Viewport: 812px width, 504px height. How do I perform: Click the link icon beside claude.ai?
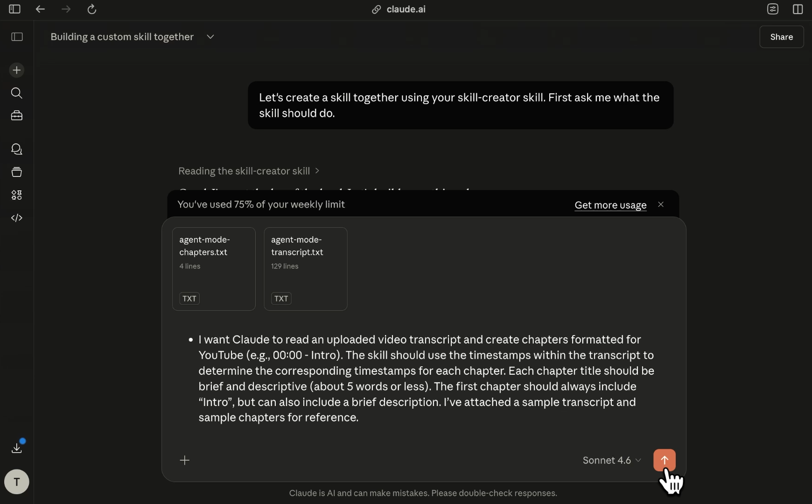pyautogui.click(x=376, y=9)
